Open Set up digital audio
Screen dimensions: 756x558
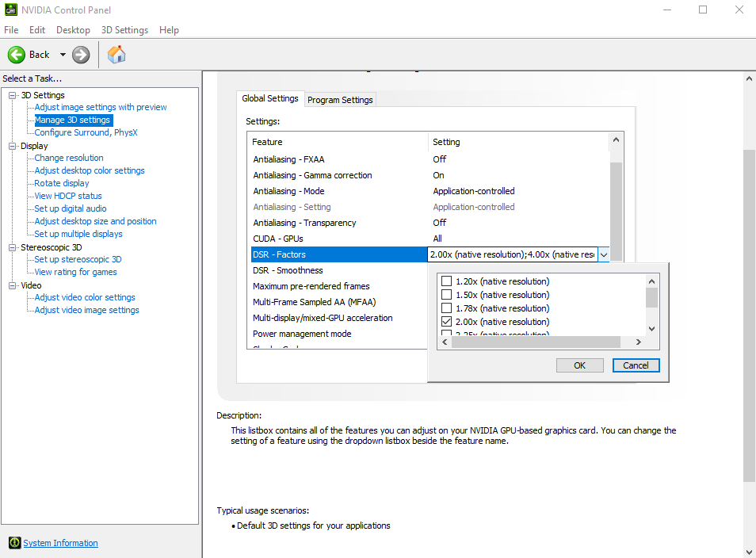(x=71, y=208)
